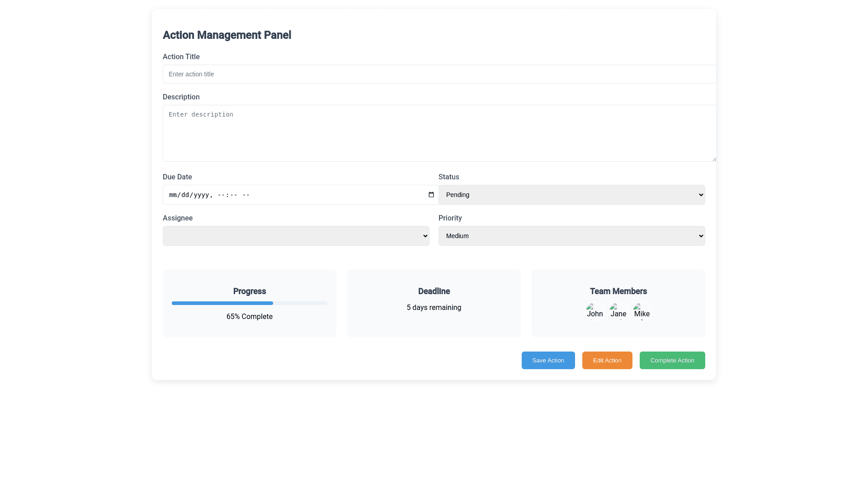Click the progress bar showing 65%
This screenshot has width=868, height=488.
pos(249,303)
